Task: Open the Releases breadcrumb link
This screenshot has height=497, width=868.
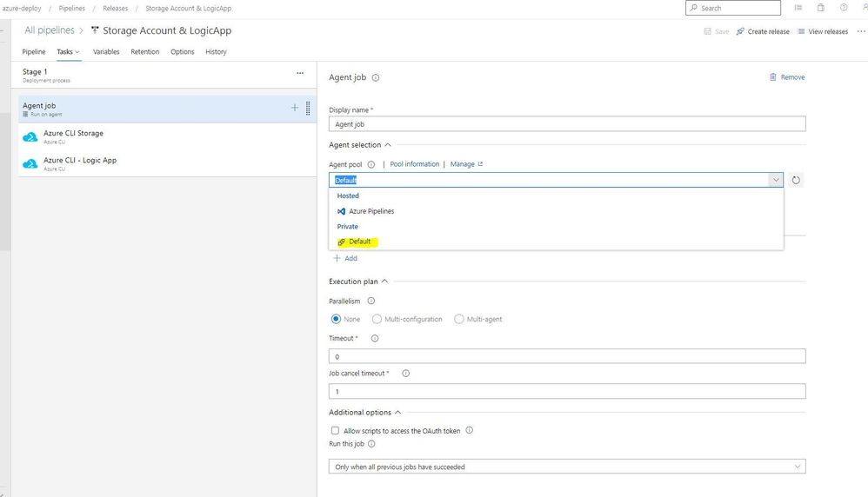Action: [115, 9]
